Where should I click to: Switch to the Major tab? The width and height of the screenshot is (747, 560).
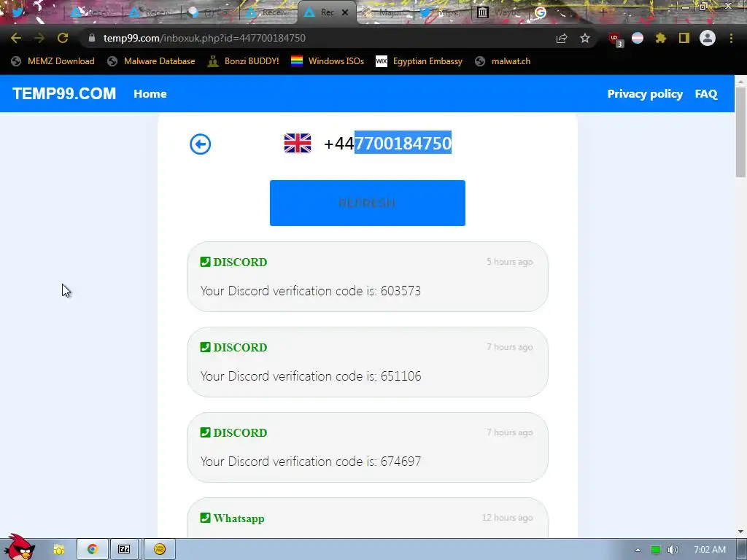pyautogui.click(x=385, y=13)
